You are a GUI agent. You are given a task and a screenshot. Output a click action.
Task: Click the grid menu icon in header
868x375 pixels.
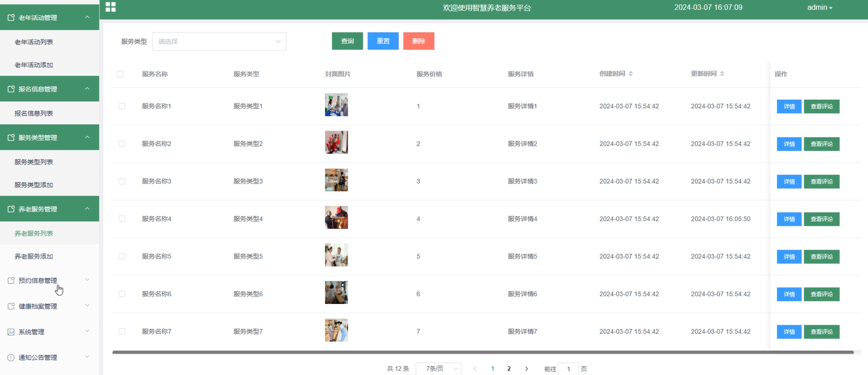coord(110,7)
